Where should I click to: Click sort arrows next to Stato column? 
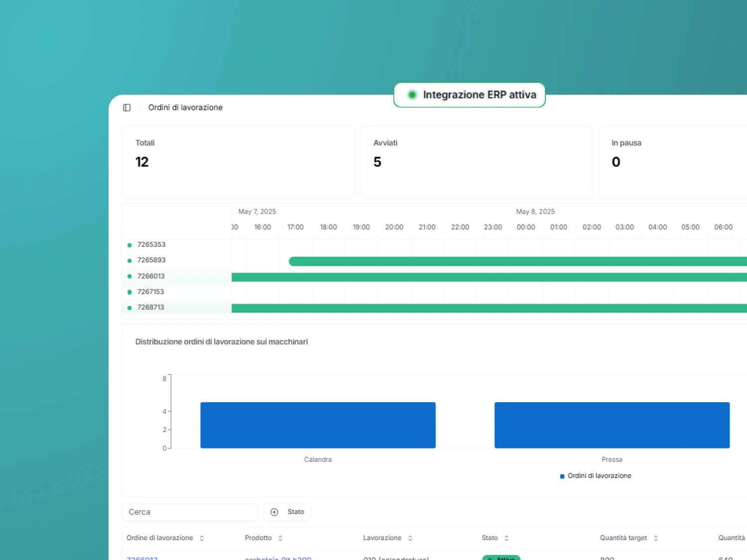coord(506,538)
